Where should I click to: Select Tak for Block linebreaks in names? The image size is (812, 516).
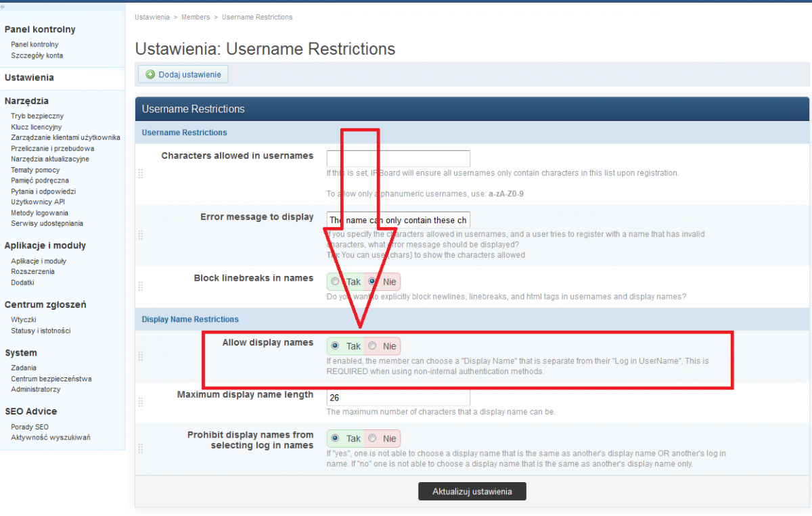coord(336,281)
